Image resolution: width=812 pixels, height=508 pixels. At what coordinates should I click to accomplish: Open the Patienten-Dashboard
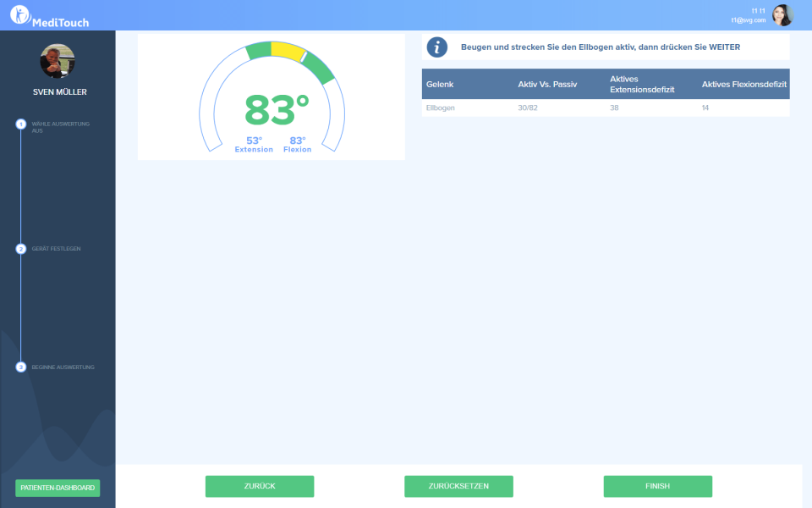(x=58, y=489)
